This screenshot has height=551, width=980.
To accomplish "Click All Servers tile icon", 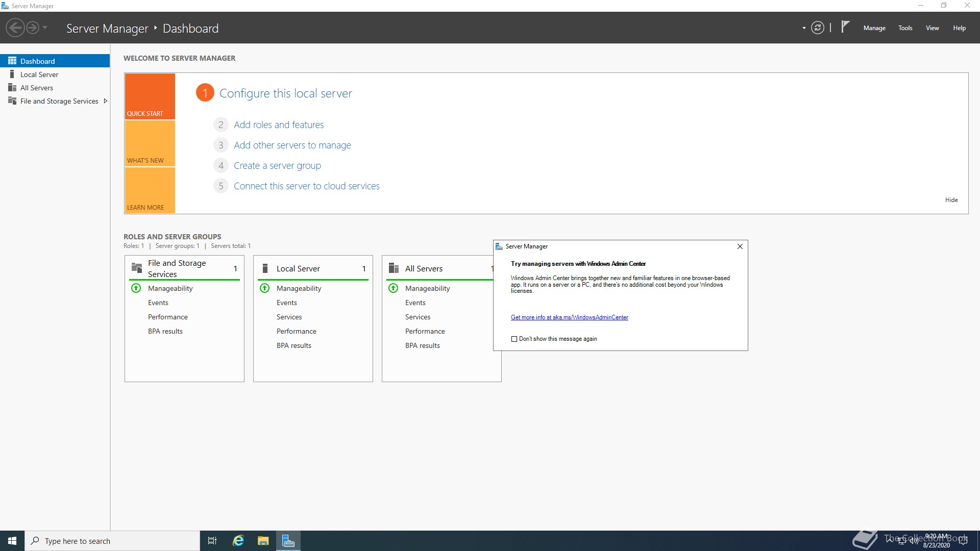I will pos(394,268).
